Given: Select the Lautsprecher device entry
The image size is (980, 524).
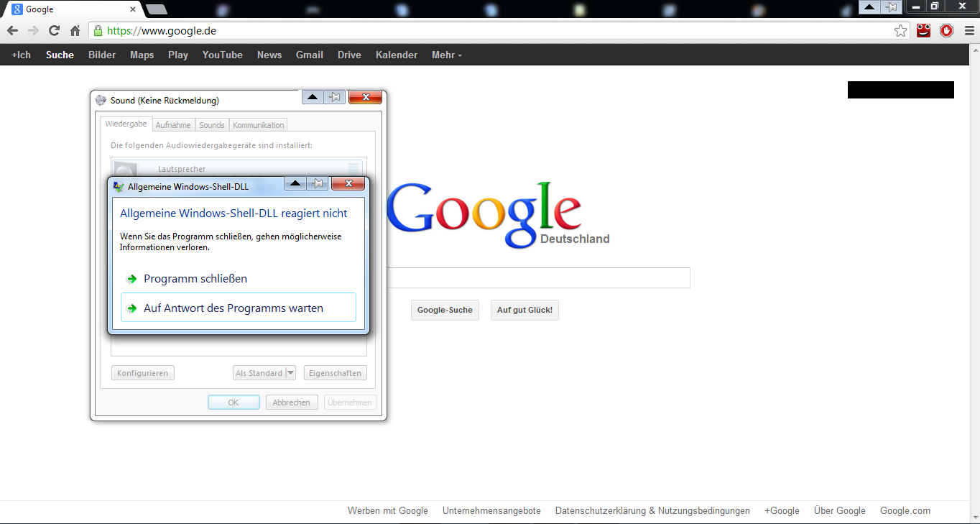Looking at the screenshot, I should click(238, 168).
